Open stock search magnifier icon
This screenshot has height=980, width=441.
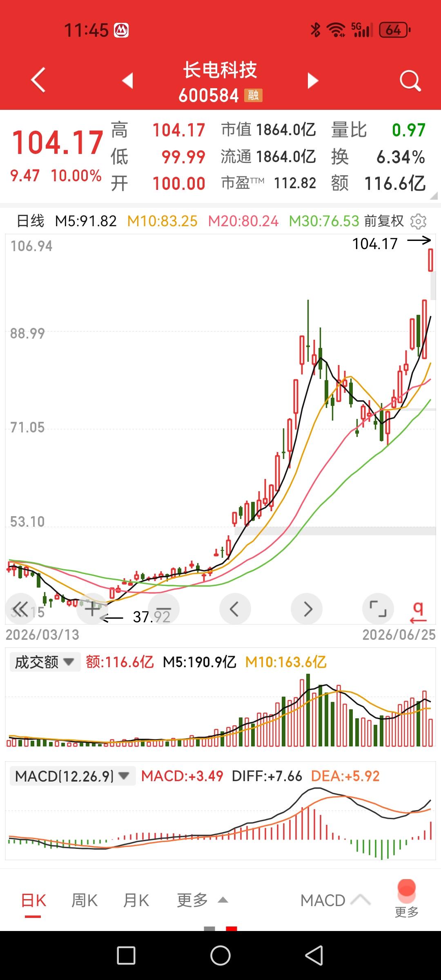click(410, 80)
